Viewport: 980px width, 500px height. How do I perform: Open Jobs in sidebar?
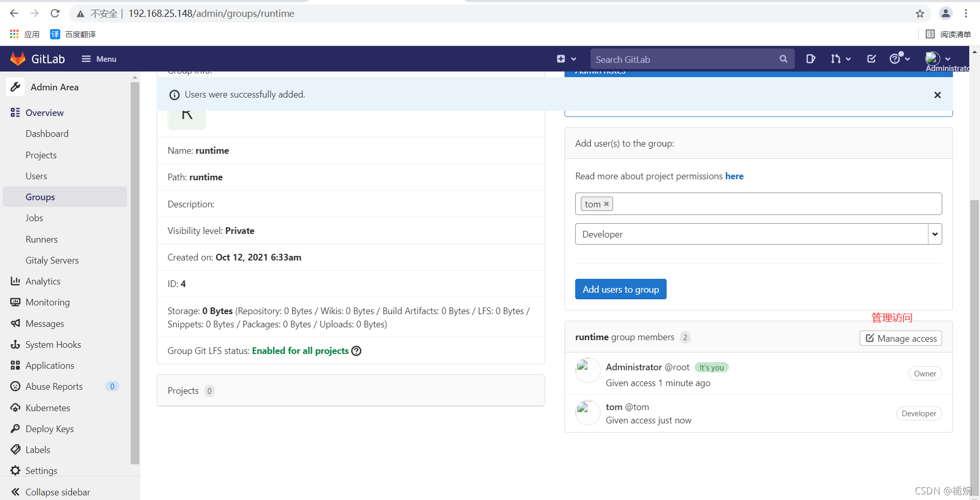pos(34,218)
